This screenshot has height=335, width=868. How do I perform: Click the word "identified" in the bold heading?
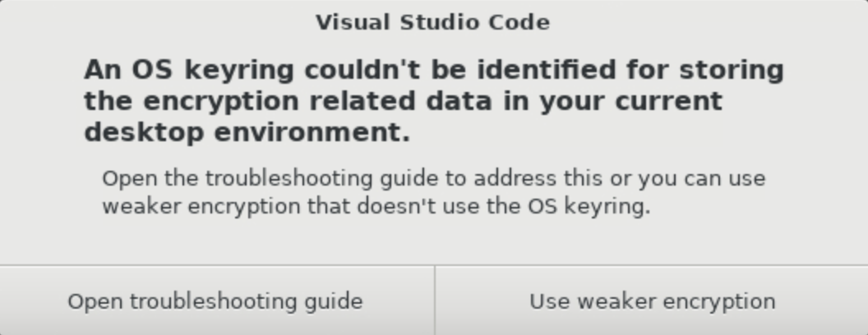(546, 70)
